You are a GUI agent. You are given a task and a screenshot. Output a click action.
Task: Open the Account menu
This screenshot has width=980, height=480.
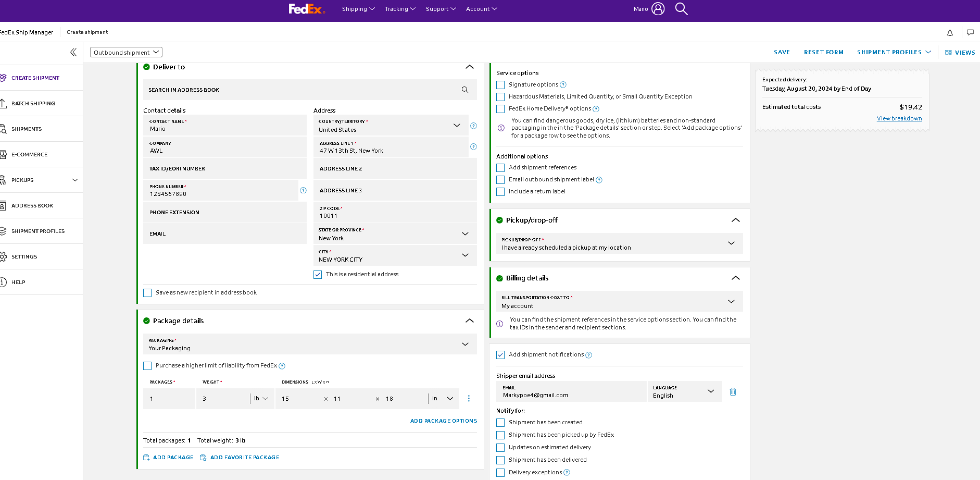click(482, 9)
